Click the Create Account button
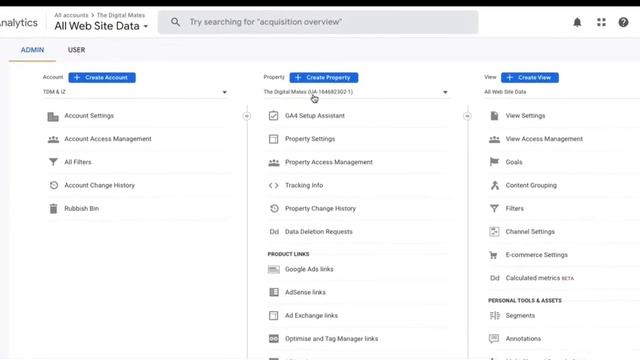This screenshot has width=640, height=360. (102, 78)
